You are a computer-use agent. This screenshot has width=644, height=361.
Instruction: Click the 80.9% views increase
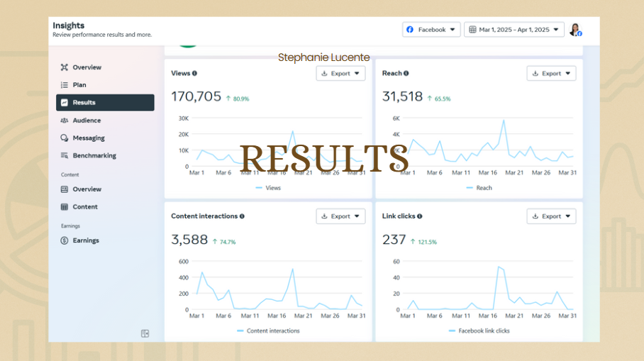(238, 99)
